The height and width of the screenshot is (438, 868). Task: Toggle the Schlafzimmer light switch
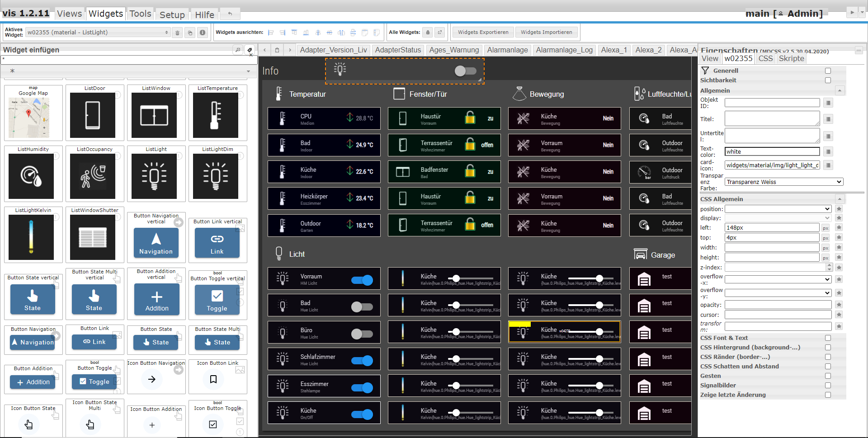point(362,361)
